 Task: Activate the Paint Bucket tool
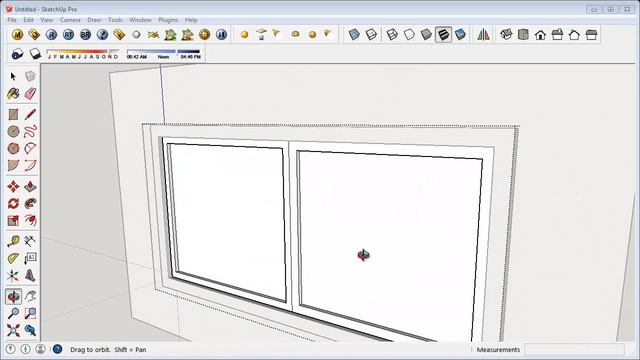13,93
